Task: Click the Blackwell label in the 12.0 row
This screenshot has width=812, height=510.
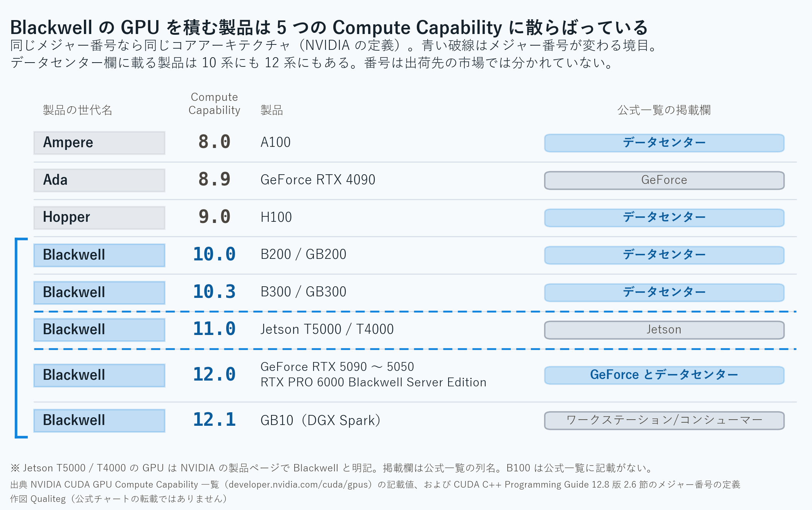Action: (x=99, y=376)
